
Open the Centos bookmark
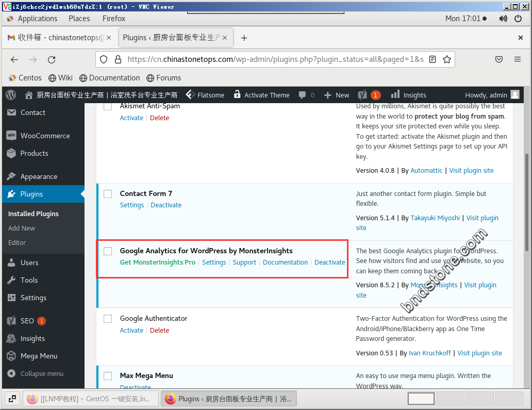25,78
